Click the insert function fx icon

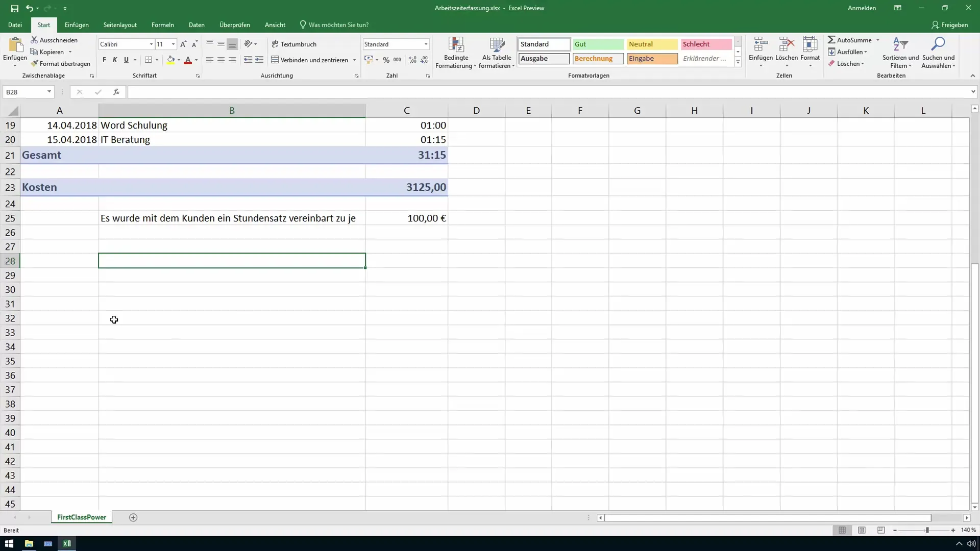116,92
